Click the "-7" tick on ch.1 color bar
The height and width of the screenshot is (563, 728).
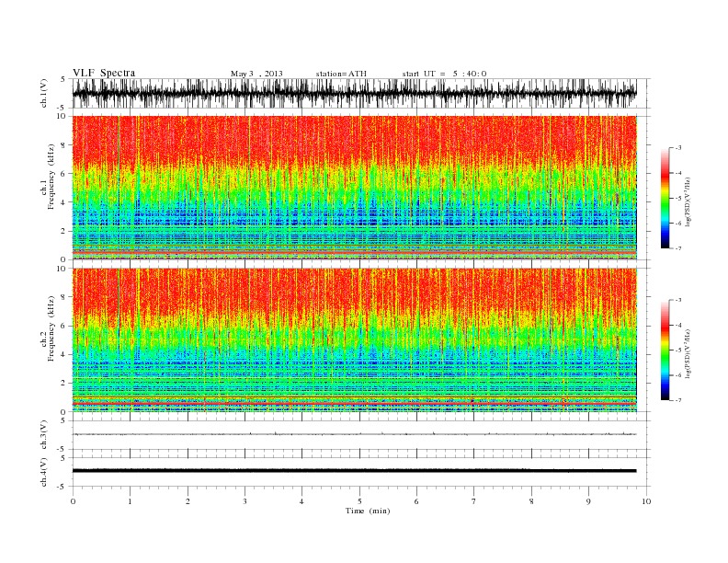click(x=677, y=248)
